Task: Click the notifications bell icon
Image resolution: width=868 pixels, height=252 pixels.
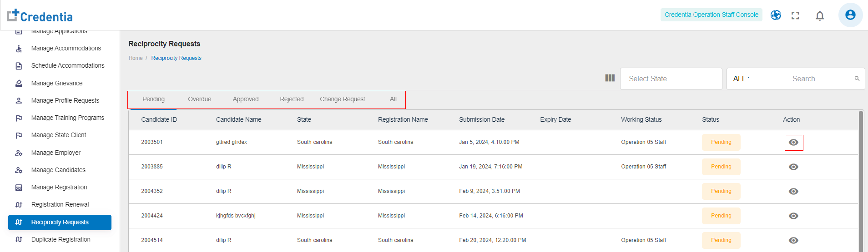Action: pos(820,16)
